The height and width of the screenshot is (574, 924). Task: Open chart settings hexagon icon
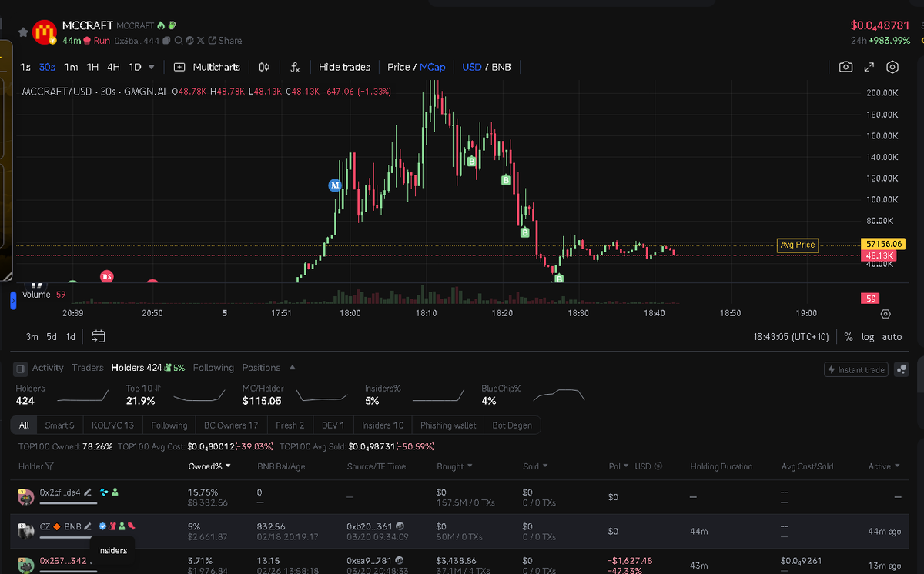pos(892,67)
